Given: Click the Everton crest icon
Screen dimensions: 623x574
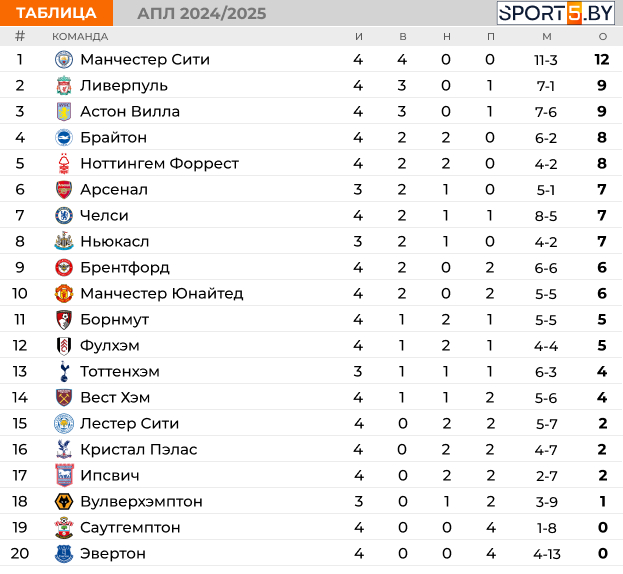Looking at the screenshot, I should pyautogui.click(x=64, y=553).
